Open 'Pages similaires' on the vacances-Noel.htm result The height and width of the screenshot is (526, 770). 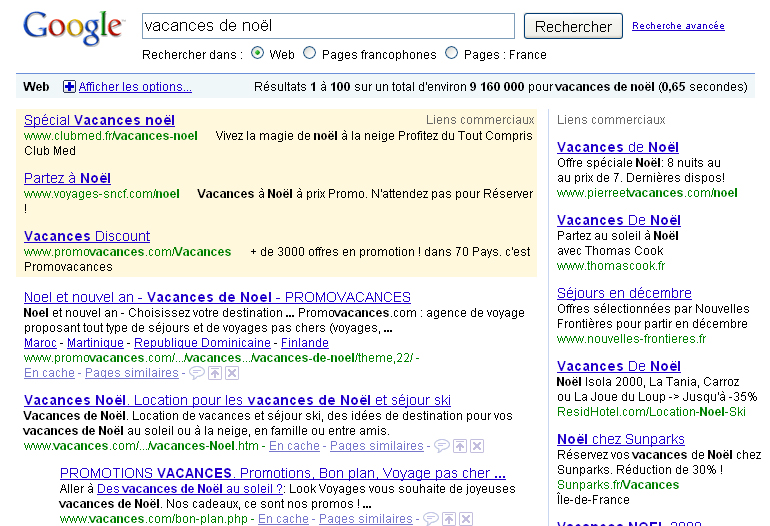click(377, 446)
